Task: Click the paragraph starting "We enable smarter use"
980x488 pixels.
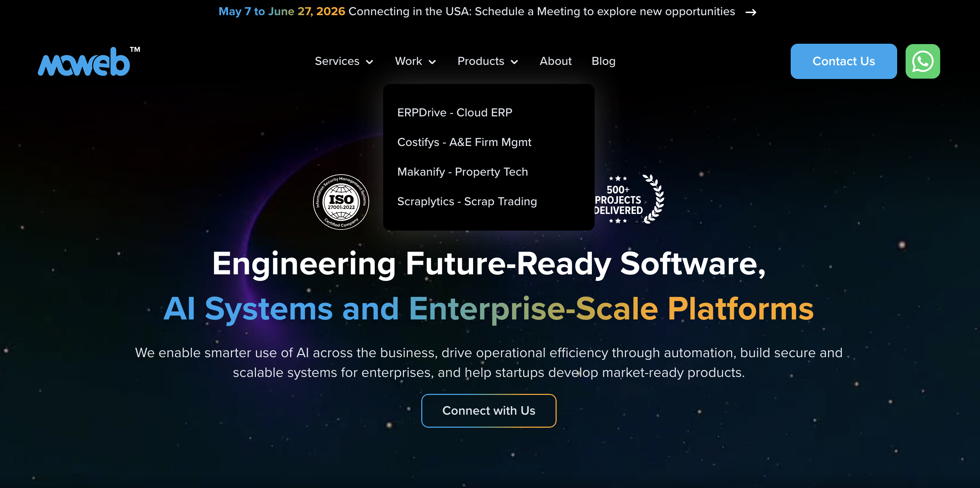Action: pos(489,362)
